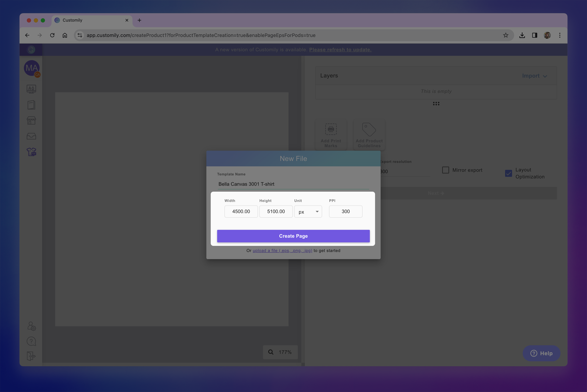
Task: Click the Width input field
Action: pyautogui.click(x=241, y=212)
